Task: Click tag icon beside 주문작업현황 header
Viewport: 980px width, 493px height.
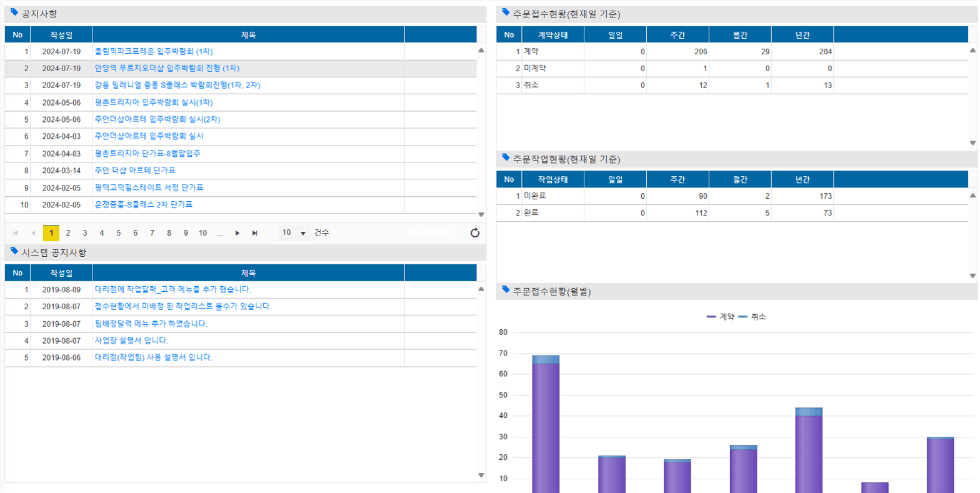Action: click(x=506, y=158)
